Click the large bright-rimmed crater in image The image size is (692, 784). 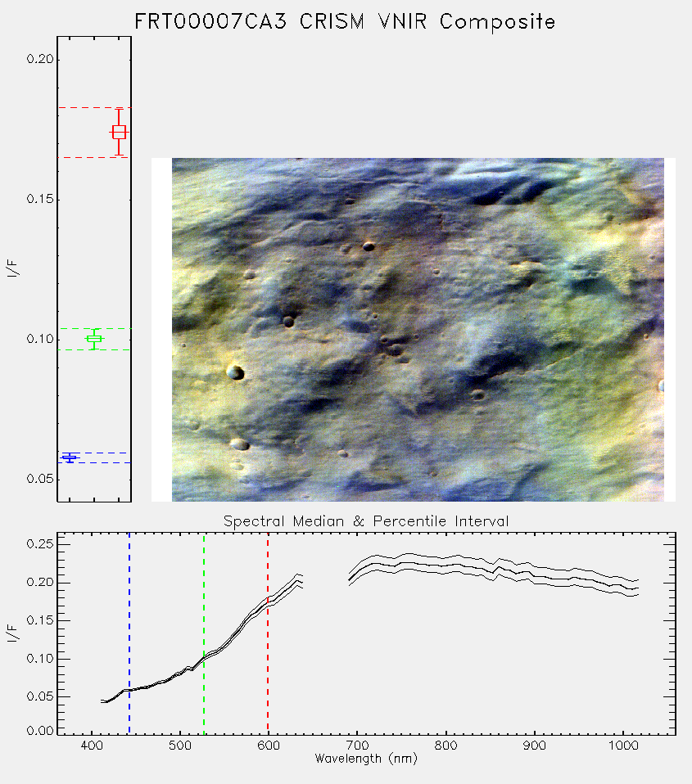pos(235,372)
